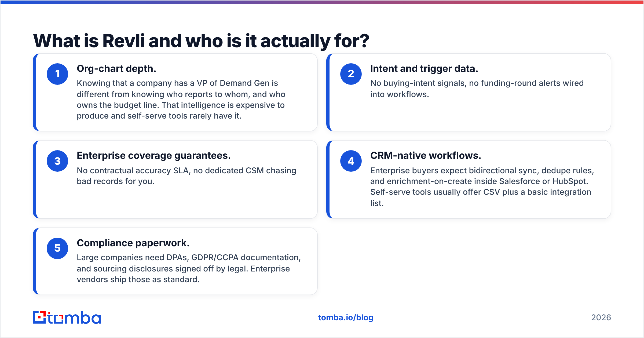Click the paragraph about a VP of Demand Gen
The height and width of the screenshot is (338, 644).
click(181, 100)
